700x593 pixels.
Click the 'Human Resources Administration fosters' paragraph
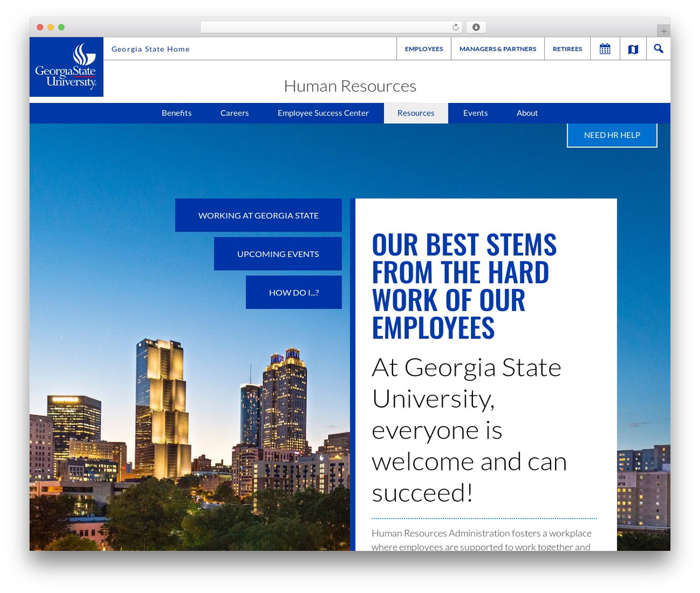click(x=481, y=540)
